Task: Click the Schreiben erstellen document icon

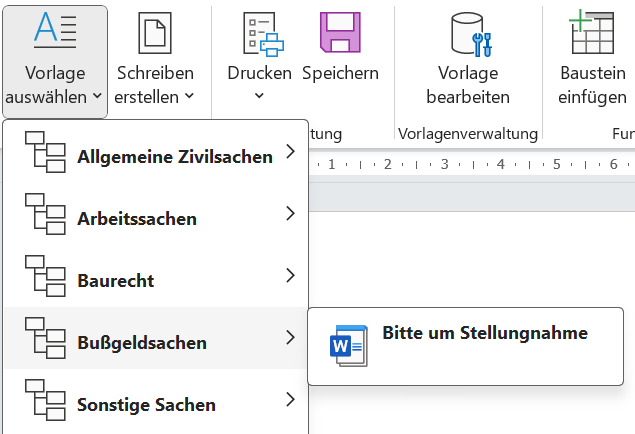Action: point(155,30)
